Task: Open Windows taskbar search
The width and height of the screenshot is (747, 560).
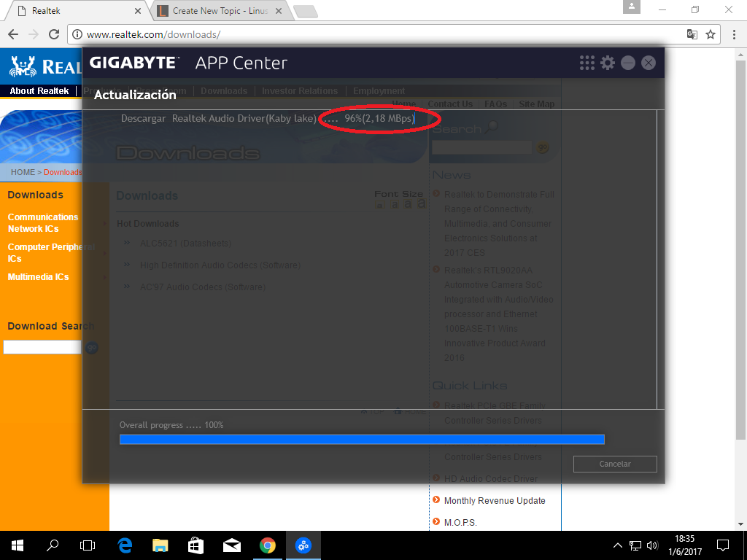Action: pyautogui.click(x=53, y=545)
